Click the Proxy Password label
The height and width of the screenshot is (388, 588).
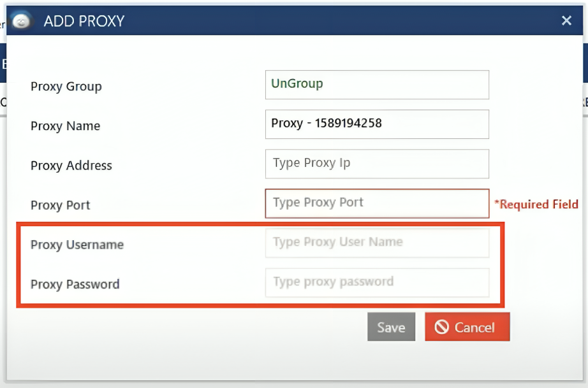[x=75, y=284]
